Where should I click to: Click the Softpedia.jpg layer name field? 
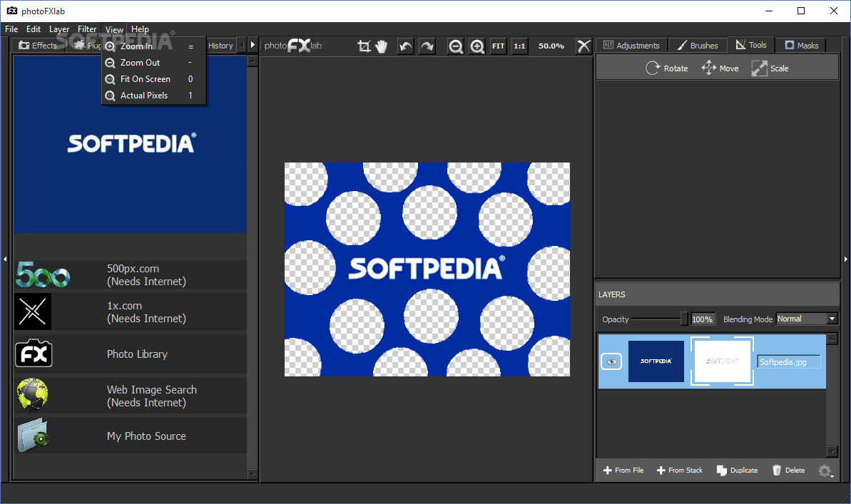789,362
